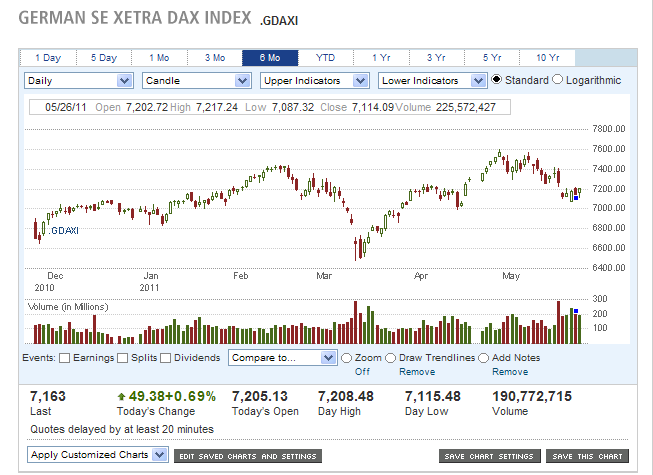Click Remove link under Draw Trendlines

click(417, 372)
